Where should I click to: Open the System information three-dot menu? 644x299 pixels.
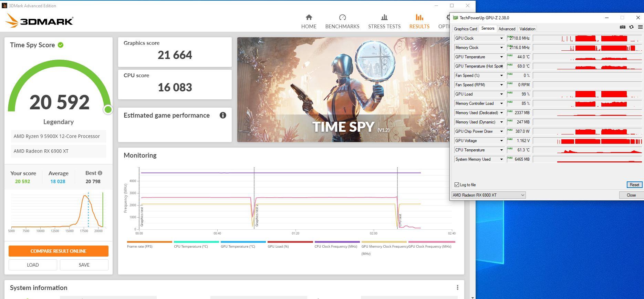tap(457, 288)
